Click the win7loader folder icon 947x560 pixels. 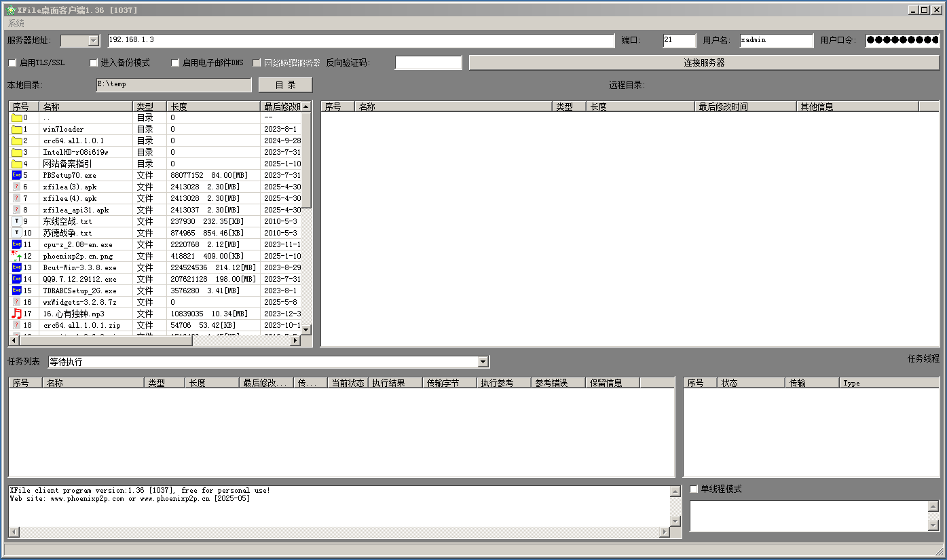(17, 129)
